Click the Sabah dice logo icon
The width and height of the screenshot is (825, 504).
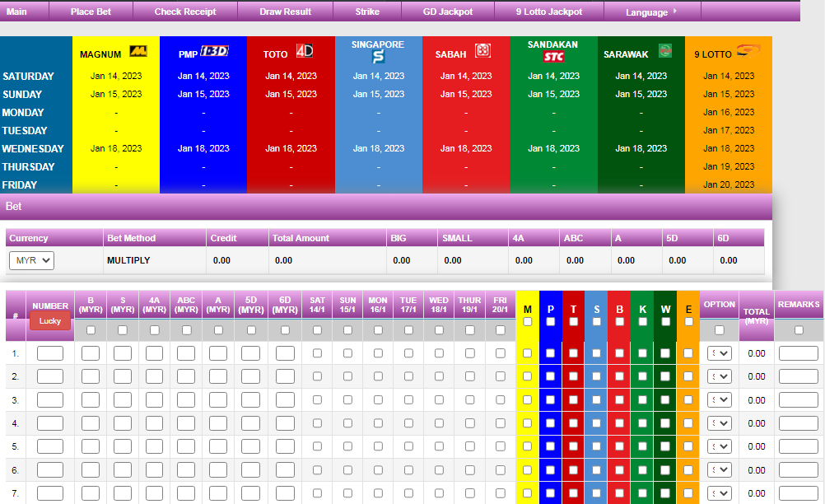tap(482, 51)
